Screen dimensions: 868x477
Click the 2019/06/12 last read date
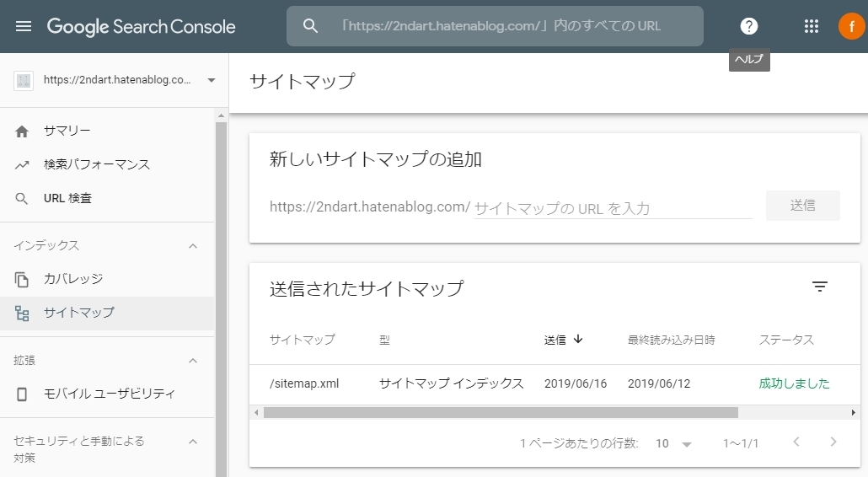(659, 383)
